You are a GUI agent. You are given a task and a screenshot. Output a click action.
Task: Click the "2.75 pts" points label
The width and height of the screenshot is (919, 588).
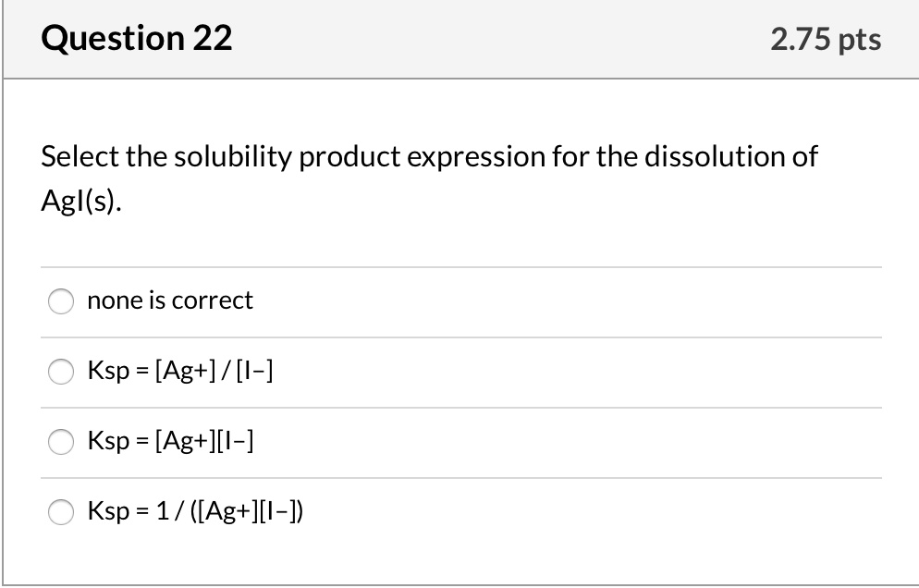pos(827,38)
